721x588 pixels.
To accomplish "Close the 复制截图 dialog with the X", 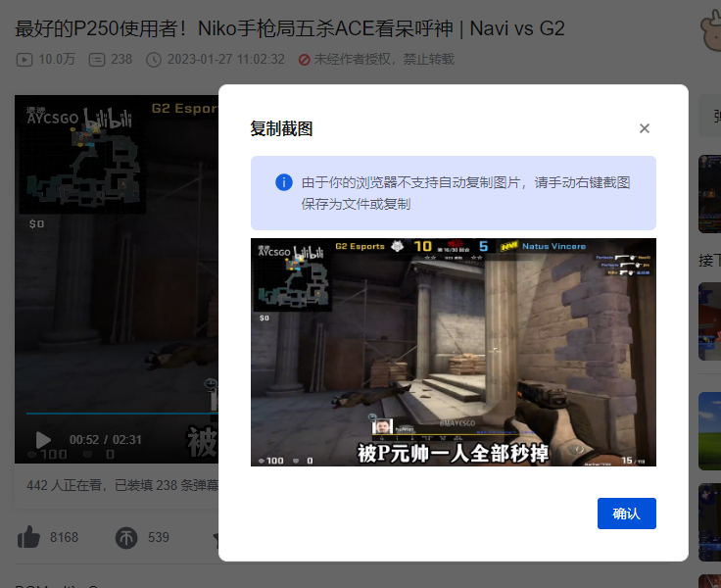I will [645, 128].
